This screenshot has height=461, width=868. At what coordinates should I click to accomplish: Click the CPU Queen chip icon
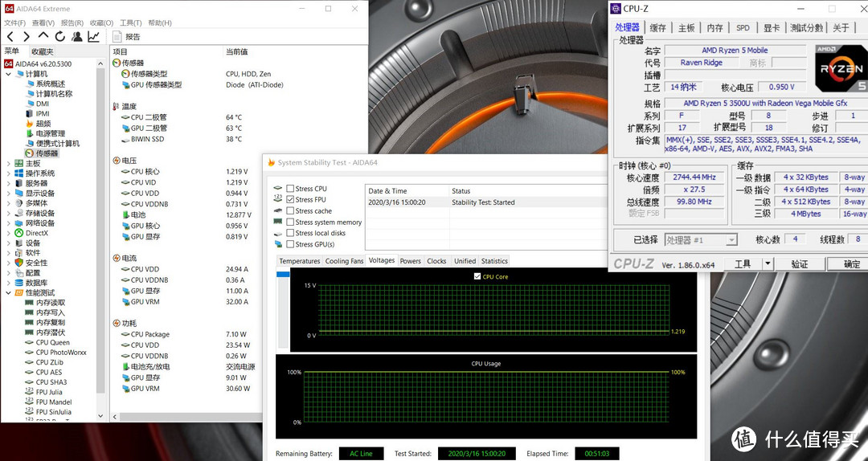pos(30,343)
